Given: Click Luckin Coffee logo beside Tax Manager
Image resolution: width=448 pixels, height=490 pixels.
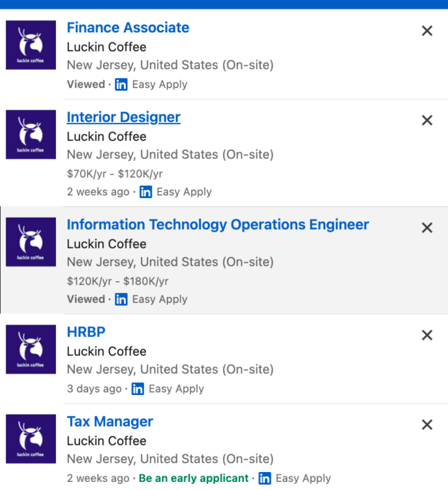Looking at the screenshot, I should [31, 438].
